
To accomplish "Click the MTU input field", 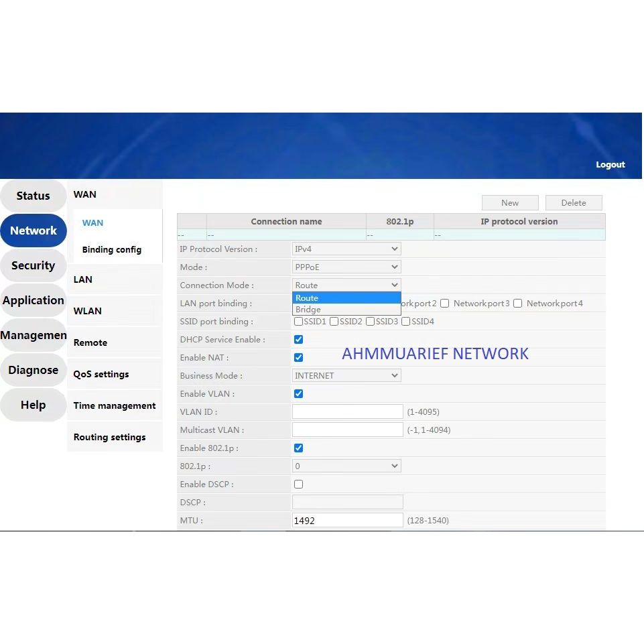I will pos(347,521).
